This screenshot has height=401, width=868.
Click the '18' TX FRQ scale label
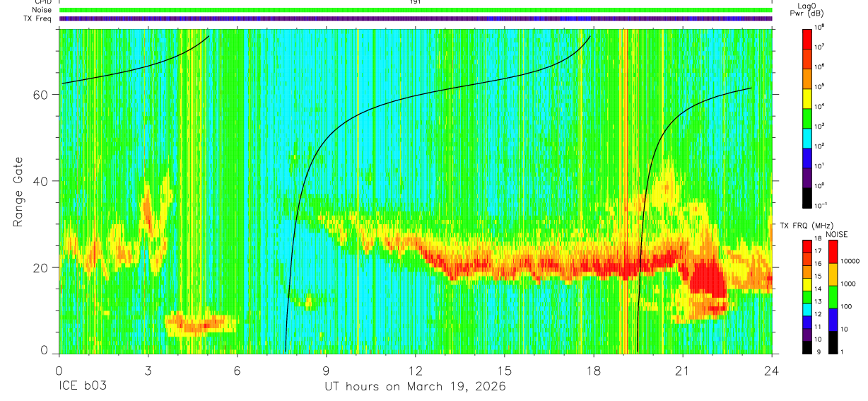point(819,240)
